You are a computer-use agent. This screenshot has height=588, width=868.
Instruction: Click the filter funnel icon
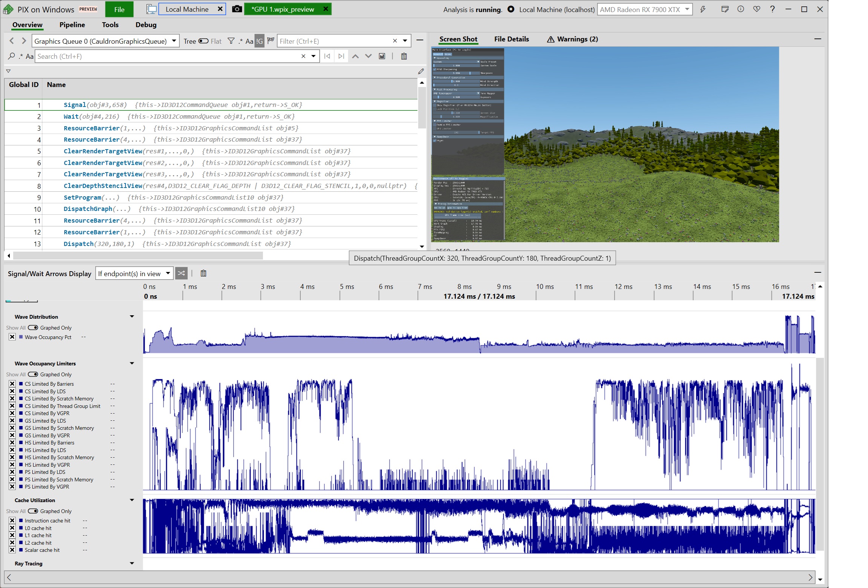pyautogui.click(x=231, y=41)
